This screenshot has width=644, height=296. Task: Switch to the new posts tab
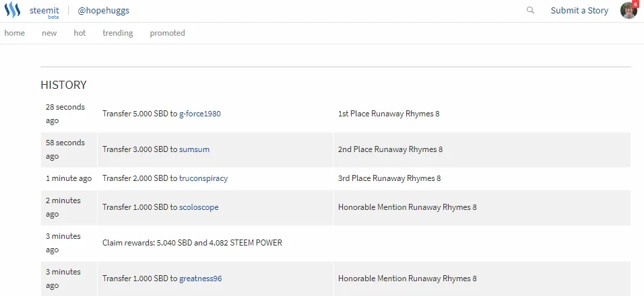[x=49, y=33]
